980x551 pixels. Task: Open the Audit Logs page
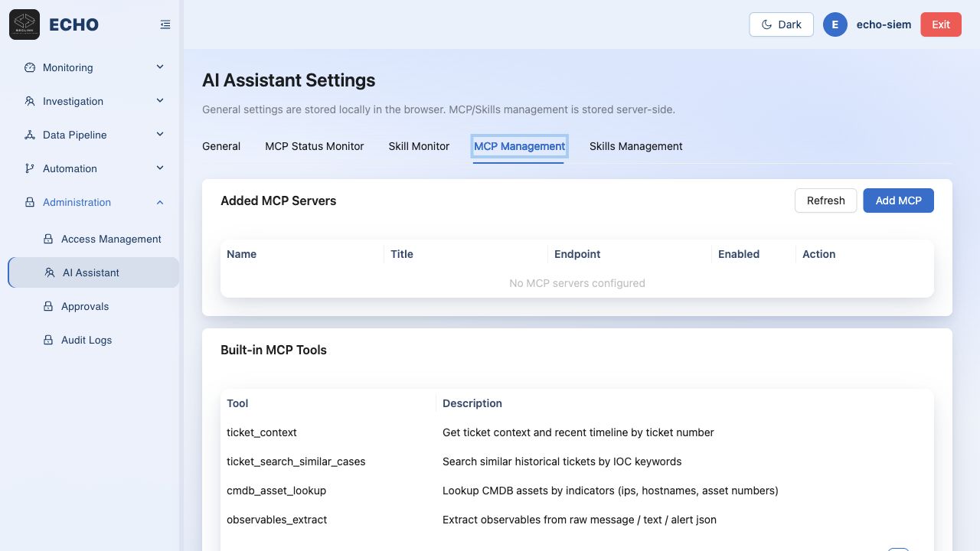93,340
